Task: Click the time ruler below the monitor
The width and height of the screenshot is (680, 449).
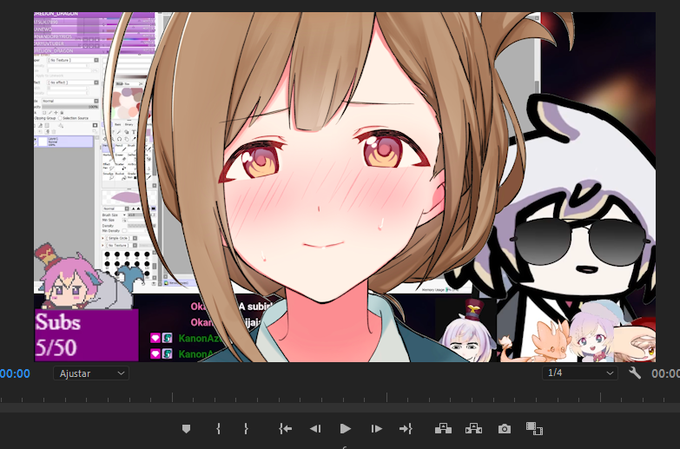Action: (x=340, y=397)
